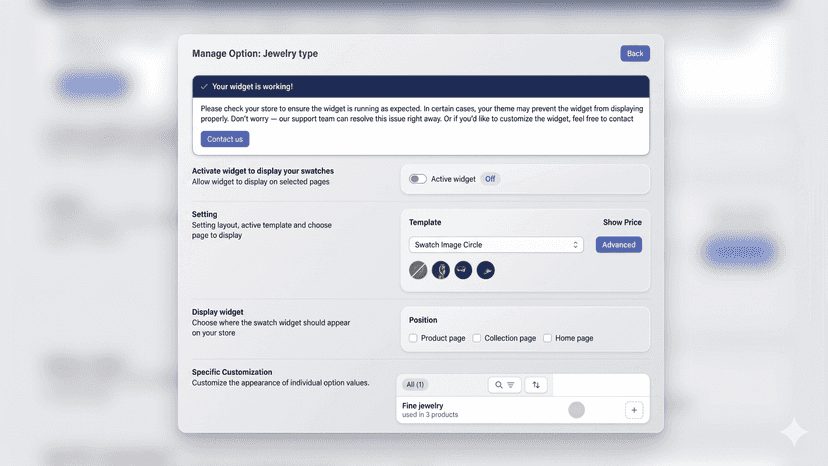Click the plus icon on Fine jewelry row
Viewport: 828px width, 466px height.
(x=634, y=410)
